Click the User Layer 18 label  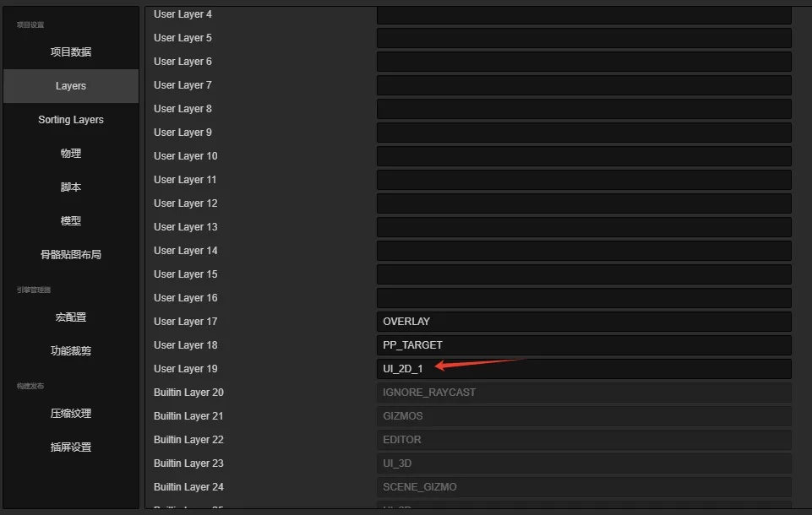click(x=185, y=345)
